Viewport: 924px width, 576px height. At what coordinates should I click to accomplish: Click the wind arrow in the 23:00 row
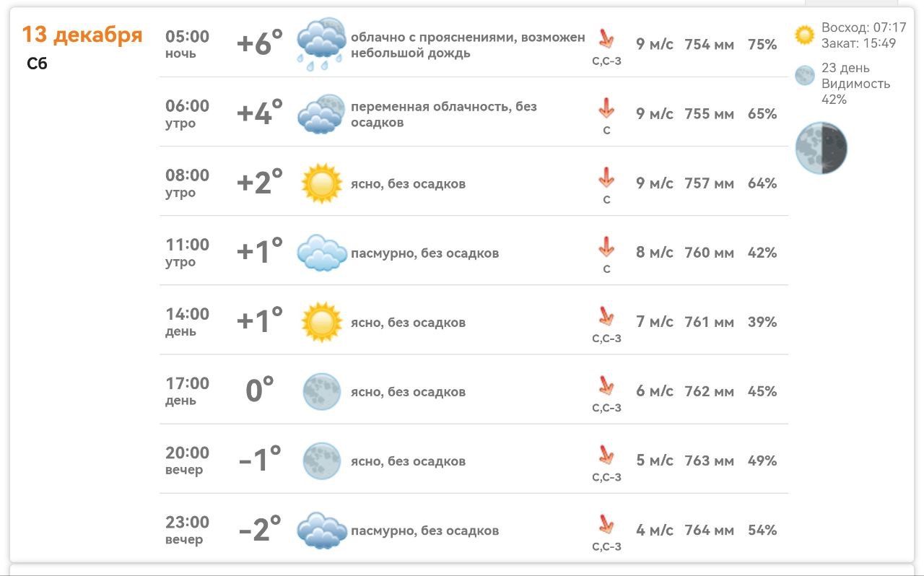click(606, 524)
